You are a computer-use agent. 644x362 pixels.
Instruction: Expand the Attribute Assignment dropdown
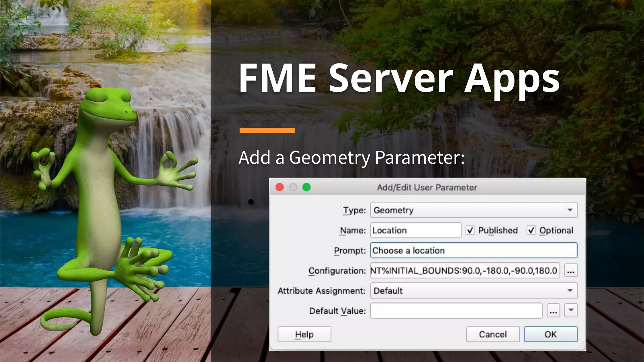point(474,291)
